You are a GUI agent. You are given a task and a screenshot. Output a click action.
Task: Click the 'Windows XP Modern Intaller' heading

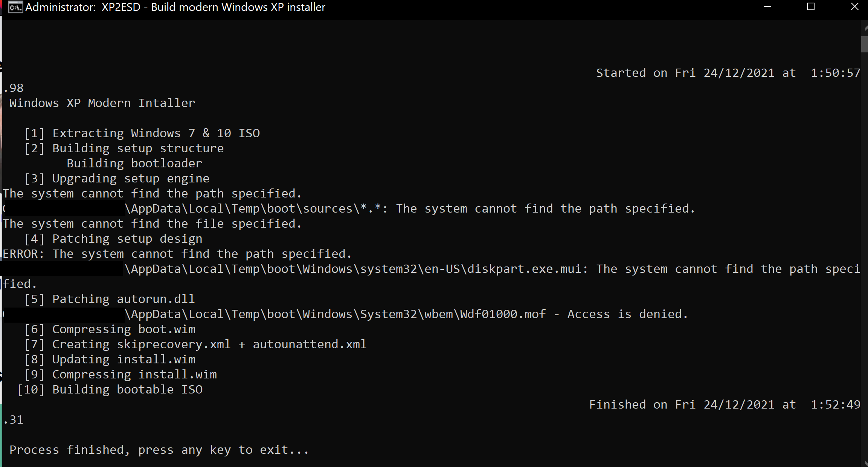[102, 103]
